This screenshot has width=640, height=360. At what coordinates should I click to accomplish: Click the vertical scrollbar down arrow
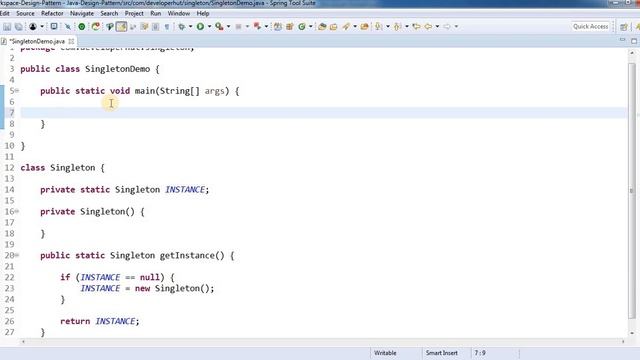tap(632, 333)
